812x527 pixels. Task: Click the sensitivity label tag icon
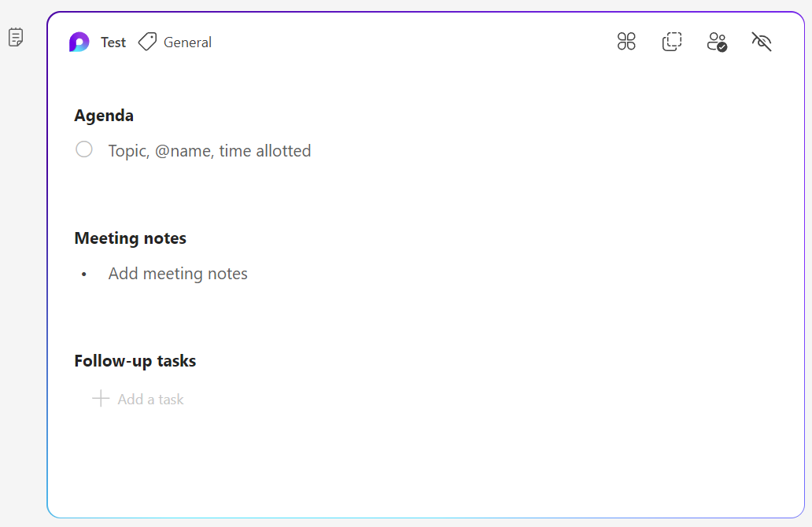coord(147,42)
